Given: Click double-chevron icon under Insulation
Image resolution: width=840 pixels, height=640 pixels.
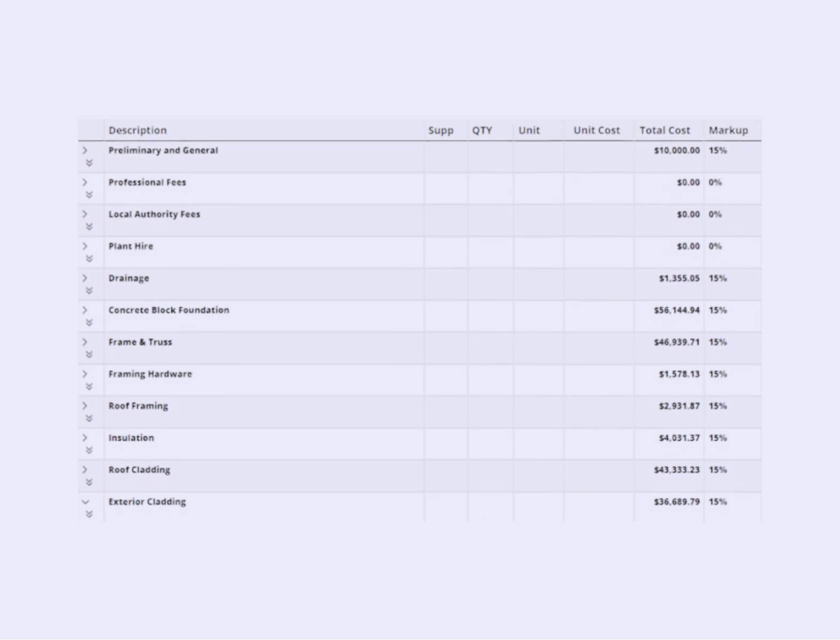Looking at the screenshot, I should (x=89, y=451).
